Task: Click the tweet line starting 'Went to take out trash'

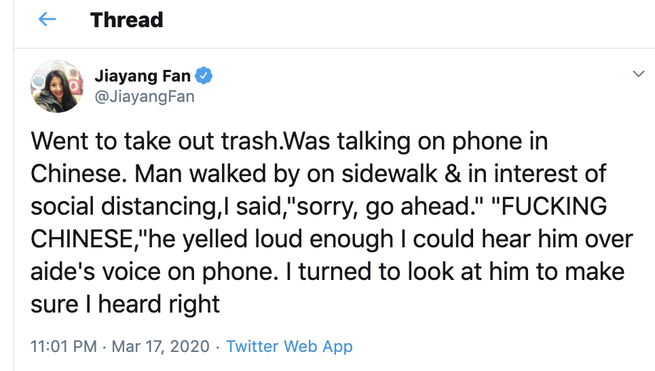Action: (x=289, y=141)
